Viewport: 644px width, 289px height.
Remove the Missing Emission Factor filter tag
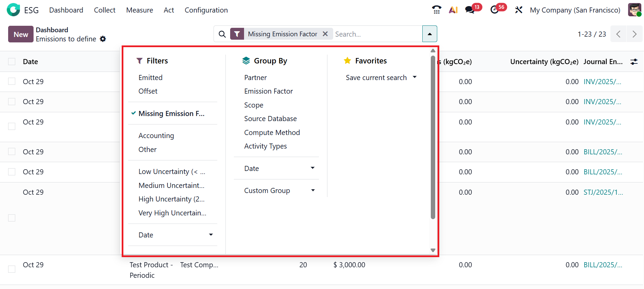325,34
